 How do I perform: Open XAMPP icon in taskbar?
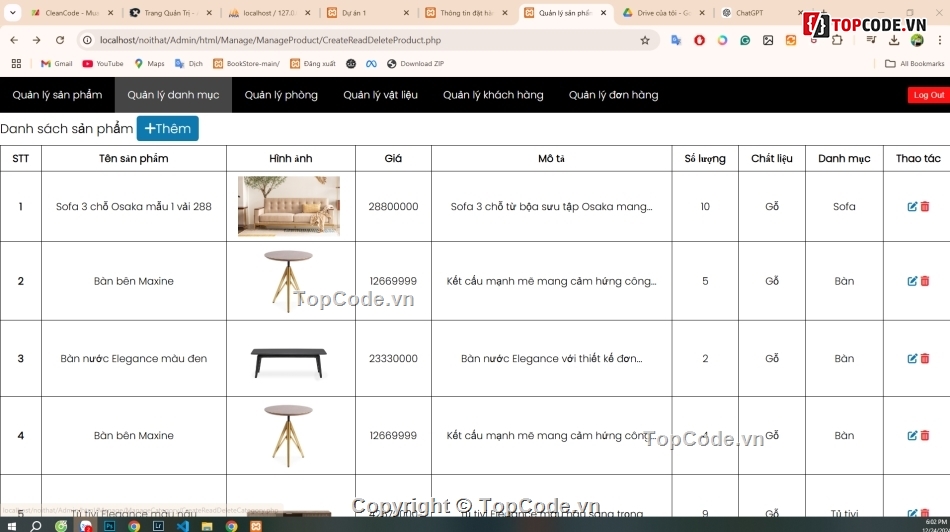pos(256,525)
